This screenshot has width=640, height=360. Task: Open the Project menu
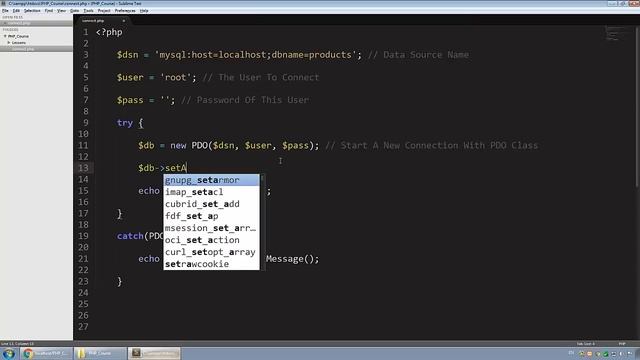click(x=104, y=11)
